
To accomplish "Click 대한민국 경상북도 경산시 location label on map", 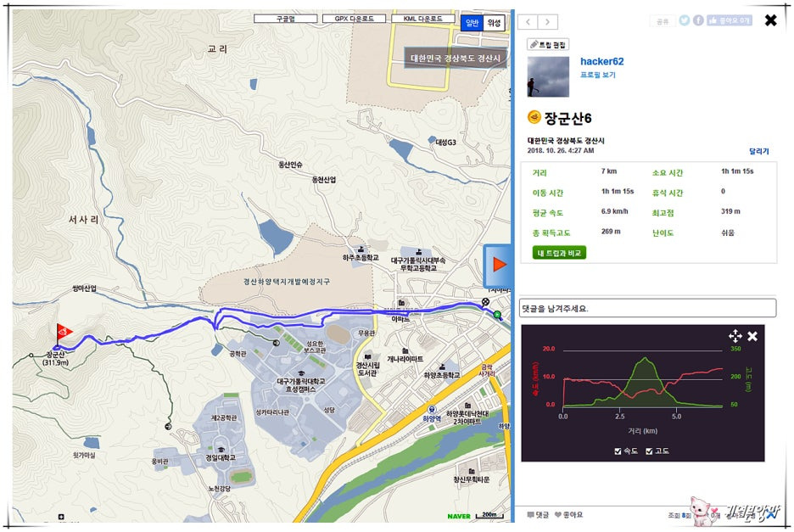I will tap(456, 59).
